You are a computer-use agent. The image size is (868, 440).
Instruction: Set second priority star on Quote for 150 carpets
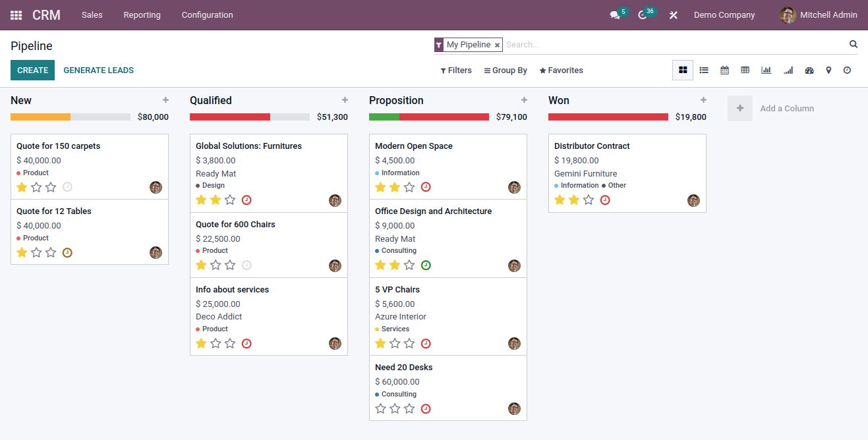36,187
